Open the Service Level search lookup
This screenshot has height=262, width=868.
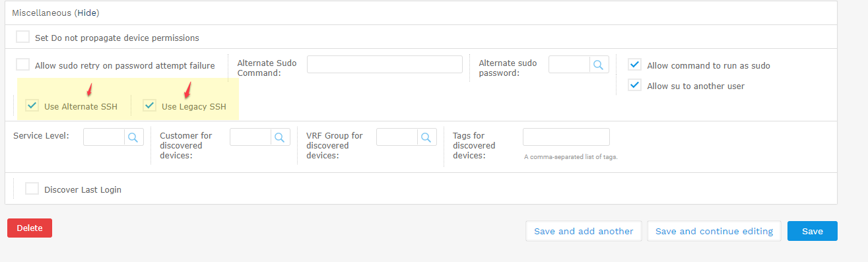[133, 137]
